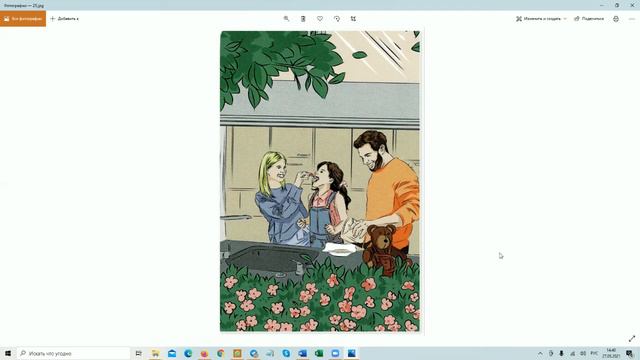Open Microsoft Excel from the taskbar

pos(319,353)
